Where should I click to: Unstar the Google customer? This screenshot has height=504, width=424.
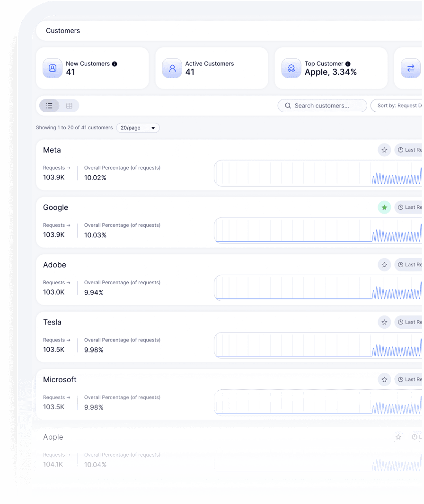point(384,207)
